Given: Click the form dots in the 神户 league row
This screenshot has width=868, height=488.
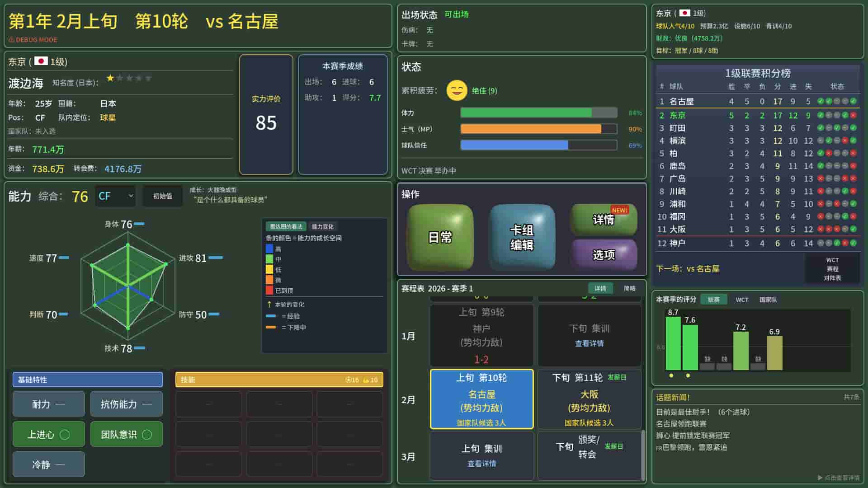Looking at the screenshot, I should pos(836,243).
